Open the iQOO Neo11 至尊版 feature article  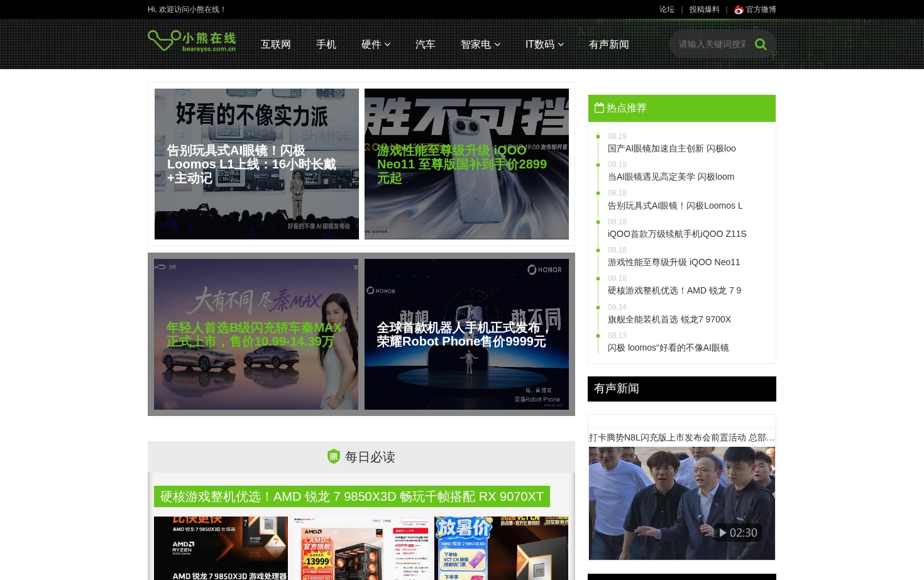point(466,164)
